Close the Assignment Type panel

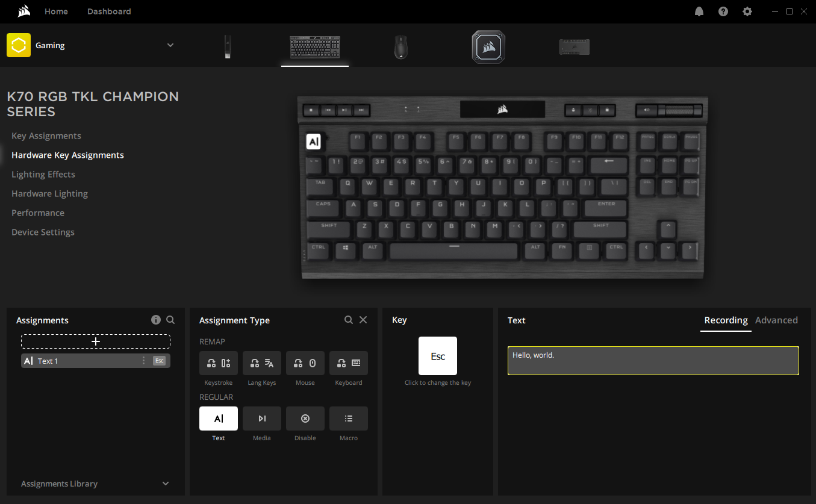click(x=363, y=320)
